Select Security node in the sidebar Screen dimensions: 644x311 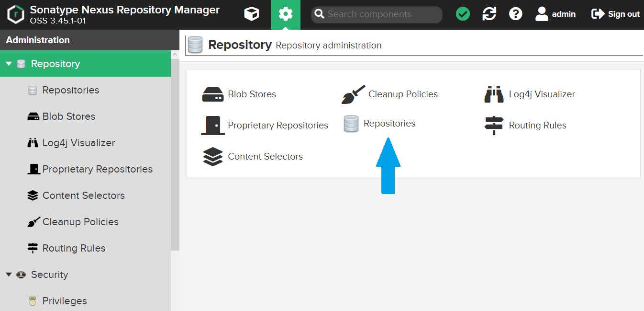click(85, 275)
